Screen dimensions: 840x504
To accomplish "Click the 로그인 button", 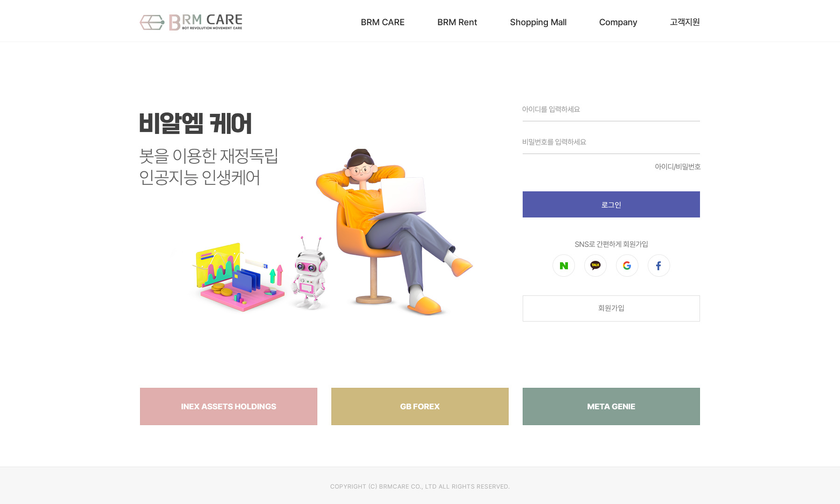I will [611, 204].
